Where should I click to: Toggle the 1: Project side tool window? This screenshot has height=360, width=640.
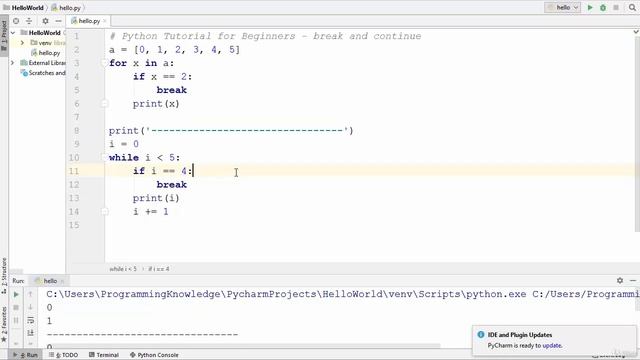point(4,35)
